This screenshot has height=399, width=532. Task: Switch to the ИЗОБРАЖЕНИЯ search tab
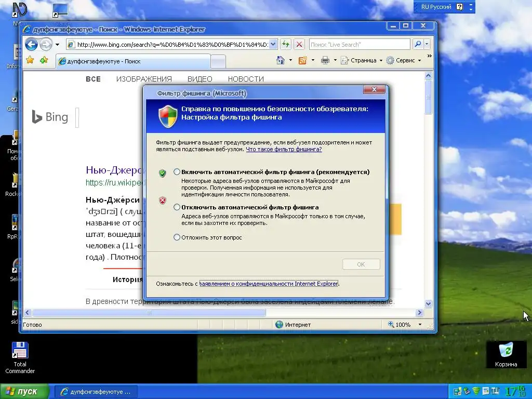tap(144, 79)
